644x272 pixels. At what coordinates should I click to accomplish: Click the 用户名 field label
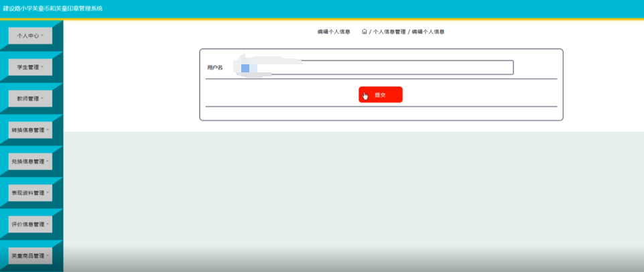pos(215,68)
